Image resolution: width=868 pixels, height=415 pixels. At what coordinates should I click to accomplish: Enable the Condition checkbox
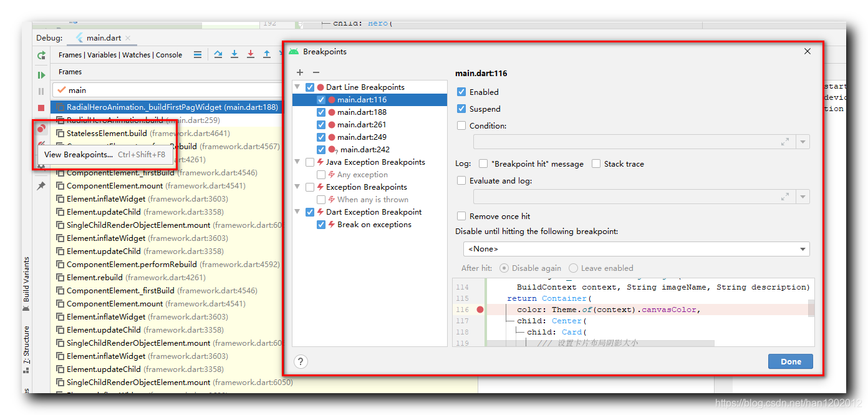point(461,125)
